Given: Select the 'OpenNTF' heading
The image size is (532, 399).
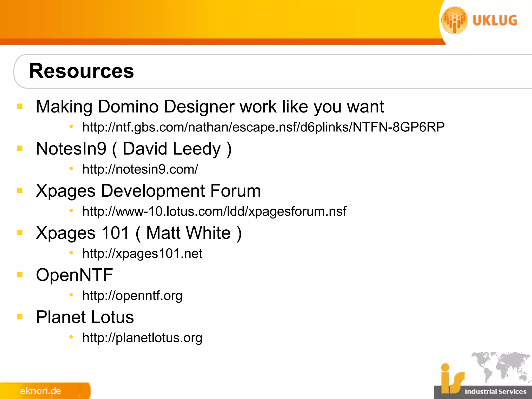Looking at the screenshot, I should (x=74, y=275).
